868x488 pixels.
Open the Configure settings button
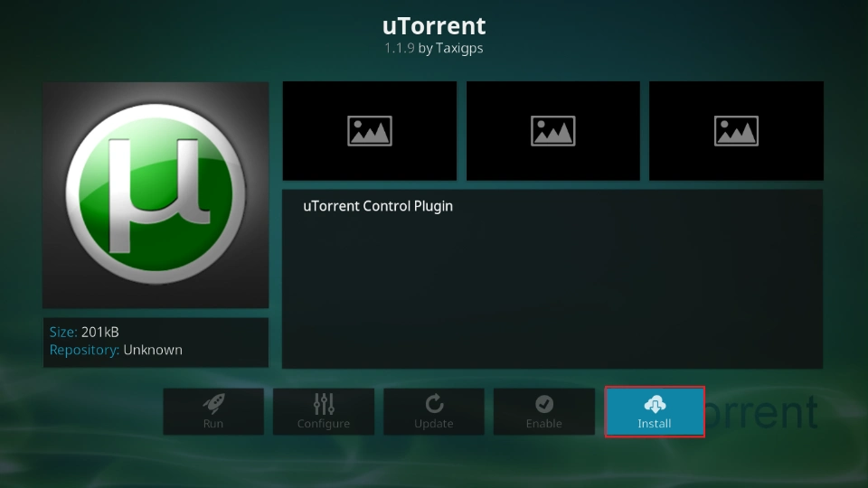(x=324, y=412)
